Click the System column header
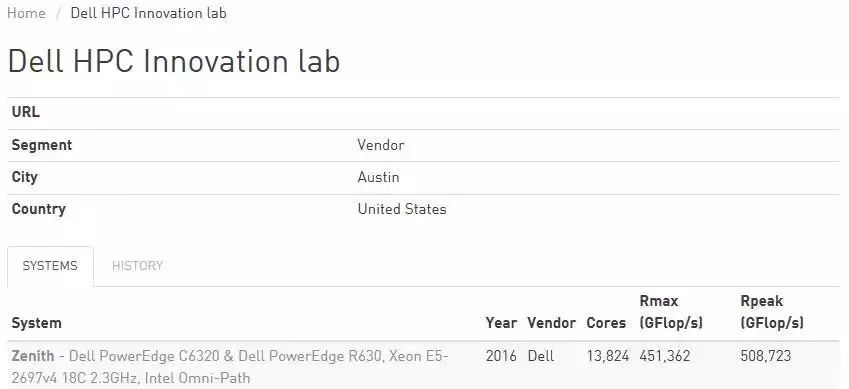 36,323
